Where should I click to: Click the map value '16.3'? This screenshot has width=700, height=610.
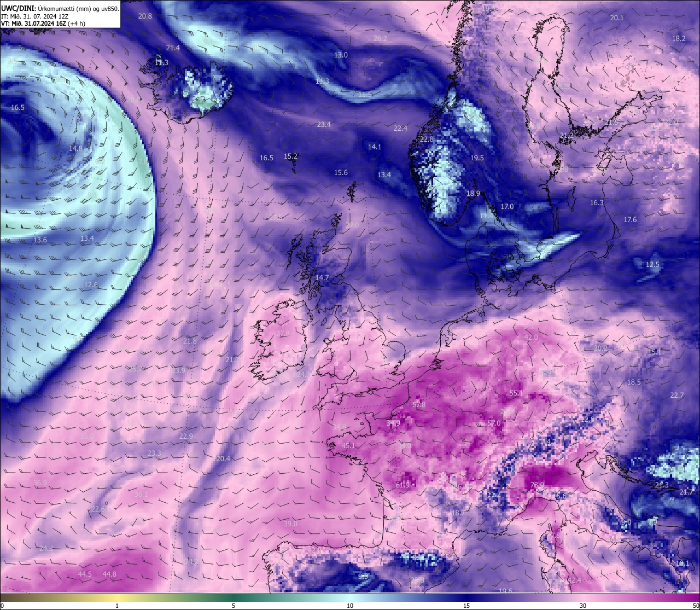coord(597,203)
